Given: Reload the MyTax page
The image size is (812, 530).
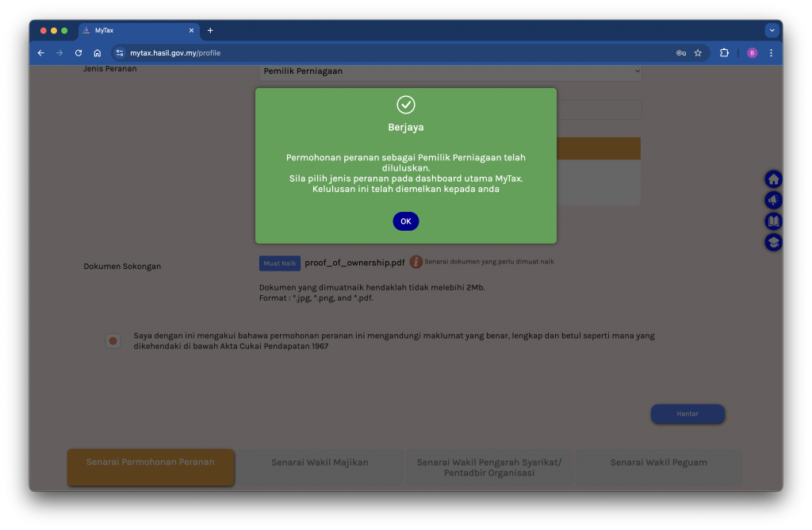Looking at the screenshot, I should click(79, 53).
